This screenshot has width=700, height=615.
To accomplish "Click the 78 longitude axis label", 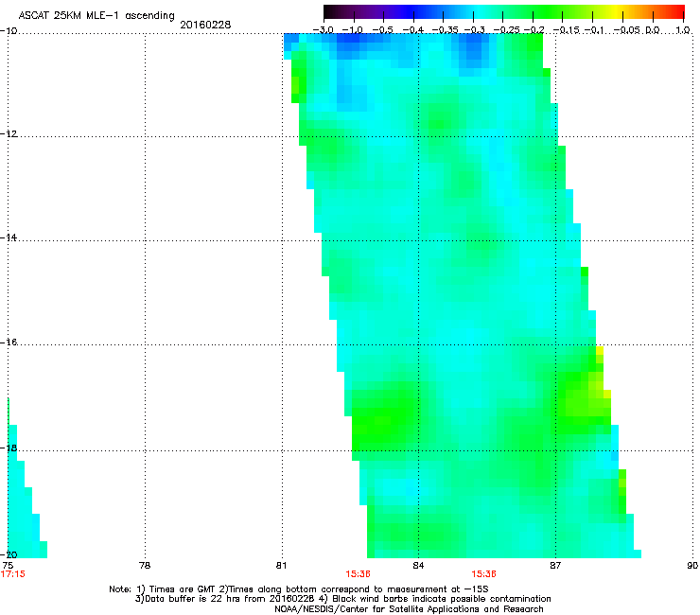I will click(145, 566).
